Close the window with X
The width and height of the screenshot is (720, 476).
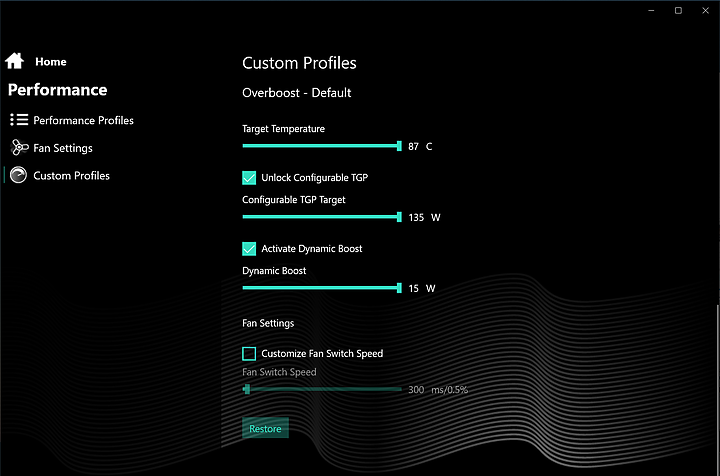click(705, 10)
